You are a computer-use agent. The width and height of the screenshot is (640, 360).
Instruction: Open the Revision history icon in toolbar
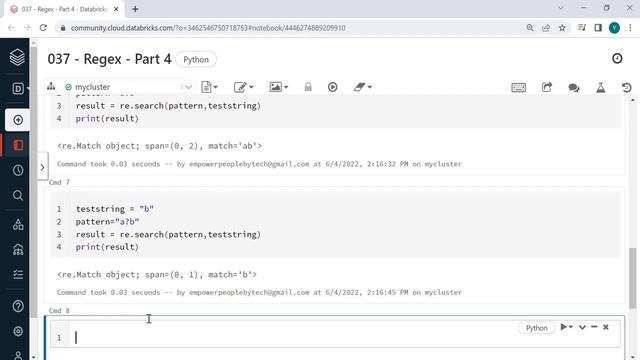tap(627, 87)
